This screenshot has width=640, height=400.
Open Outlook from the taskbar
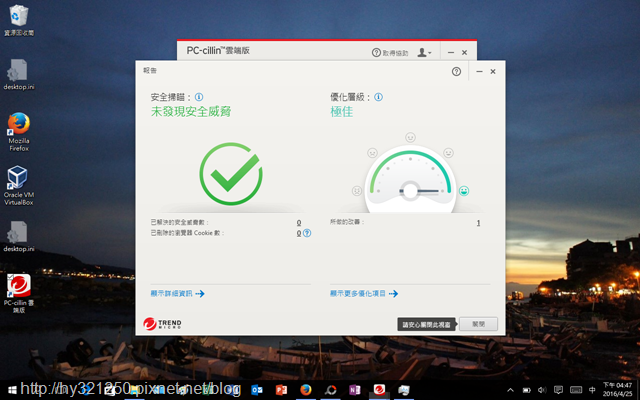(257, 390)
